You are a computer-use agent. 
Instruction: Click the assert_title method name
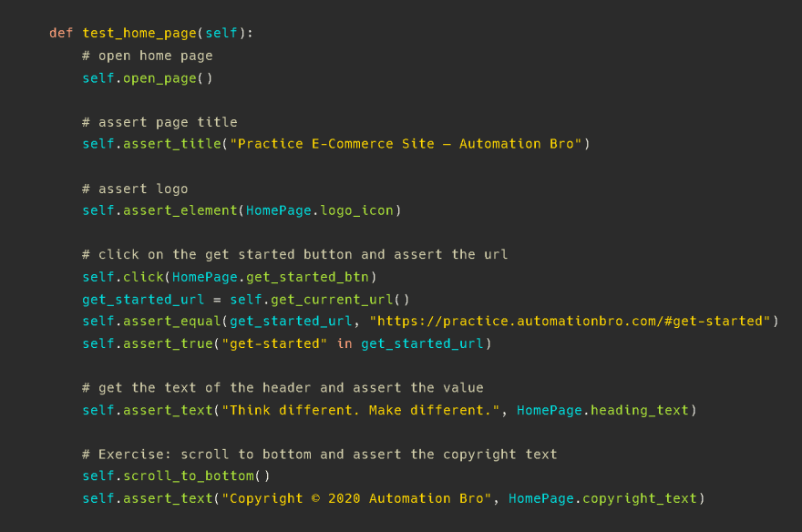172,144
